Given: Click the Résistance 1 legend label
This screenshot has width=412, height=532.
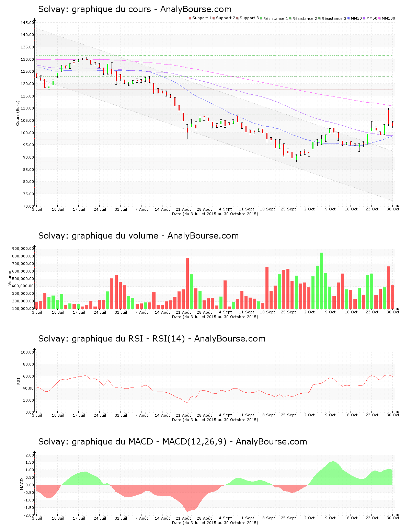Looking at the screenshot, I should pos(276,19).
